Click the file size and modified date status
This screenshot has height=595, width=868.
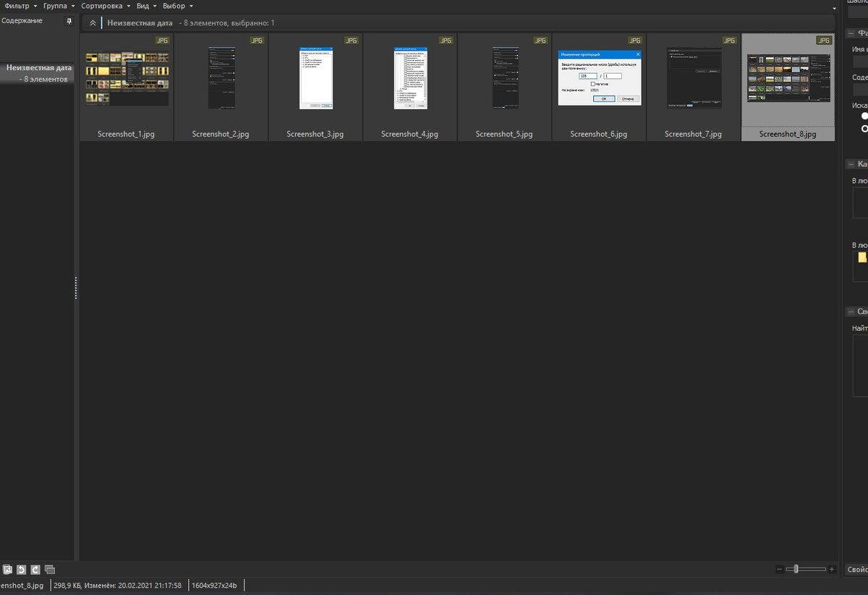pos(119,585)
